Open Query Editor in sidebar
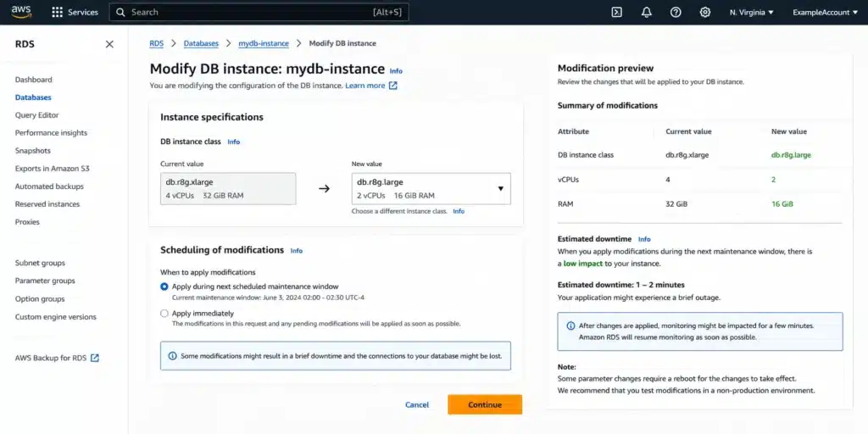 36,115
